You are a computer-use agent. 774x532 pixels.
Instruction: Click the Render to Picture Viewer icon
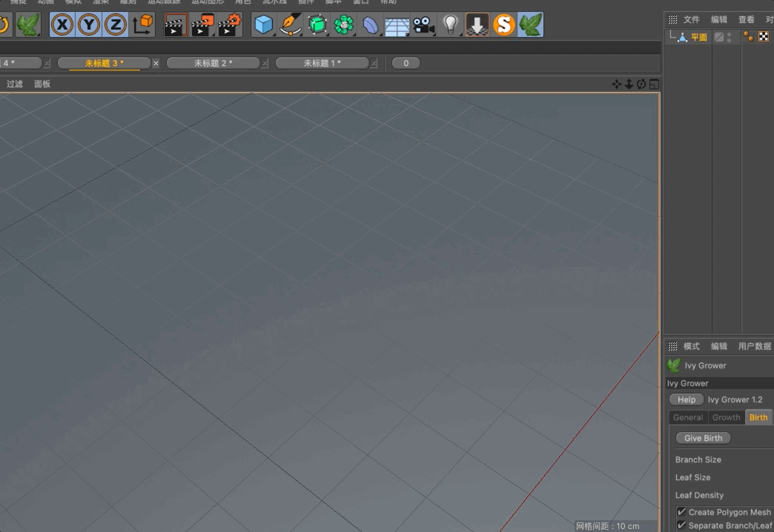(202, 24)
